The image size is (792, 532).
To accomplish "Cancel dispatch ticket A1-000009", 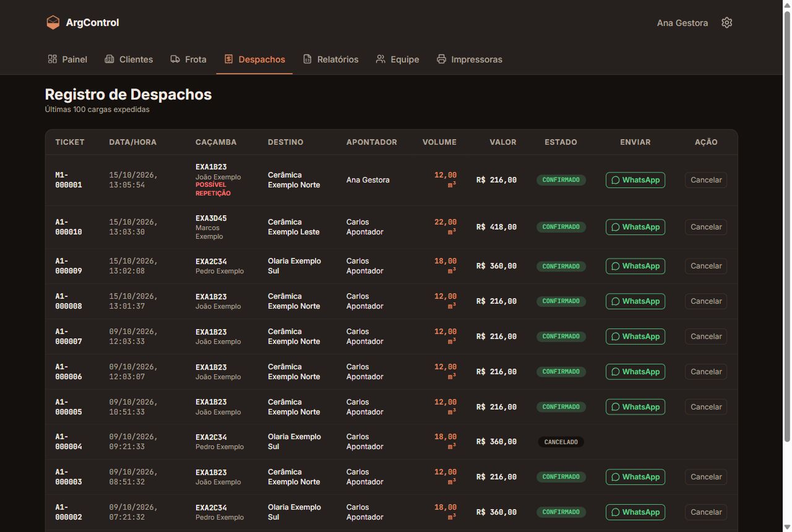I will coord(706,266).
